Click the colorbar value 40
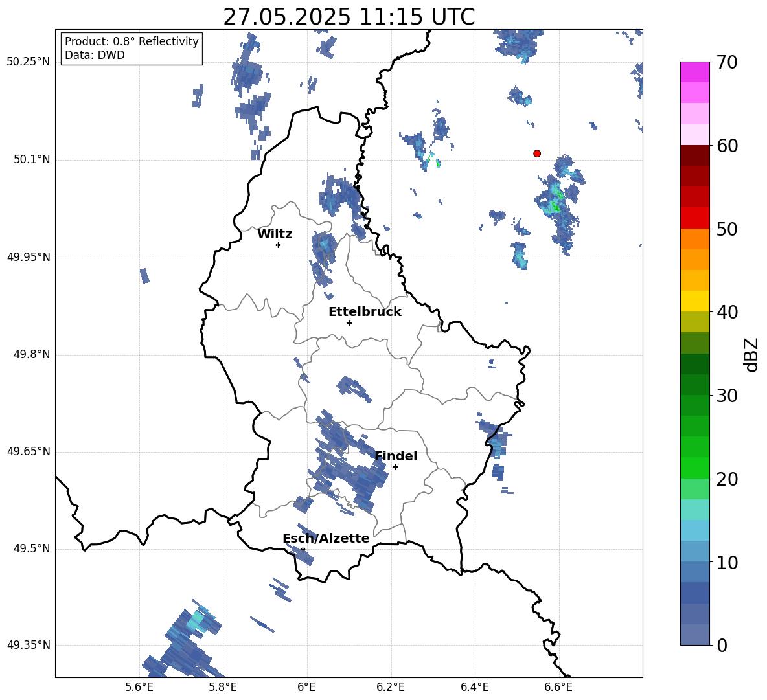Screen dimensions: 767x700 [727, 312]
